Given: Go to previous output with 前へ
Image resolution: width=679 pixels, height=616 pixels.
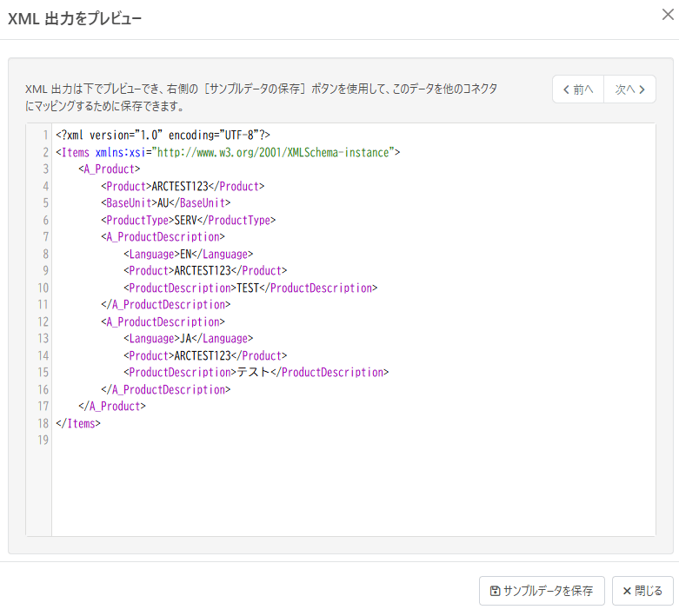Looking at the screenshot, I should [x=578, y=89].
